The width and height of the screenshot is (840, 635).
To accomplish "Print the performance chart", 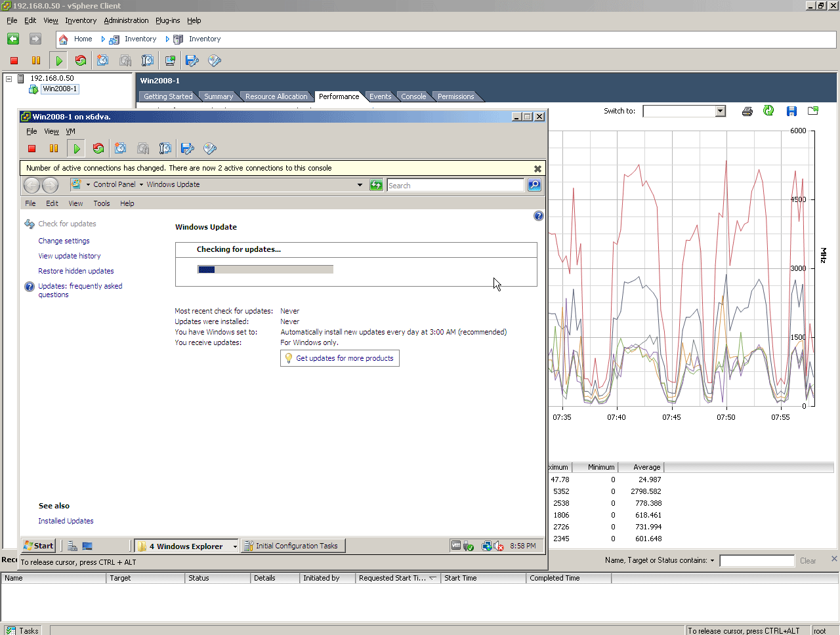I will (x=747, y=111).
